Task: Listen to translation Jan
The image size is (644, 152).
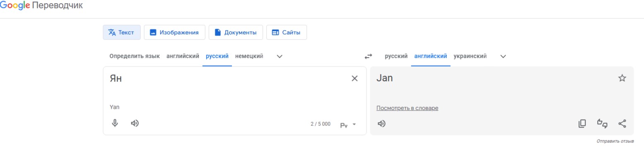Action: click(381, 124)
